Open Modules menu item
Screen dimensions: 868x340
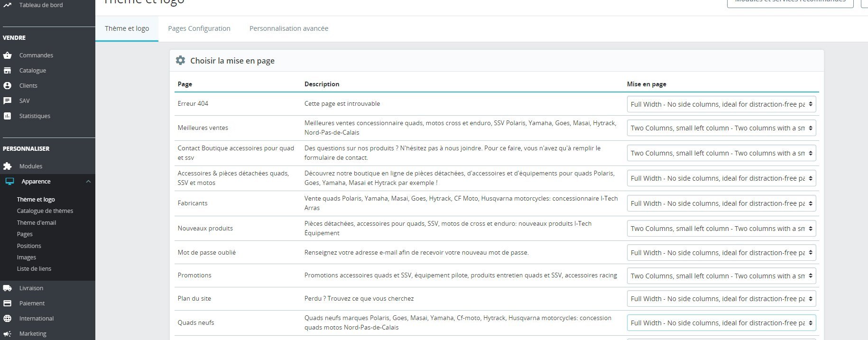pyautogui.click(x=31, y=166)
